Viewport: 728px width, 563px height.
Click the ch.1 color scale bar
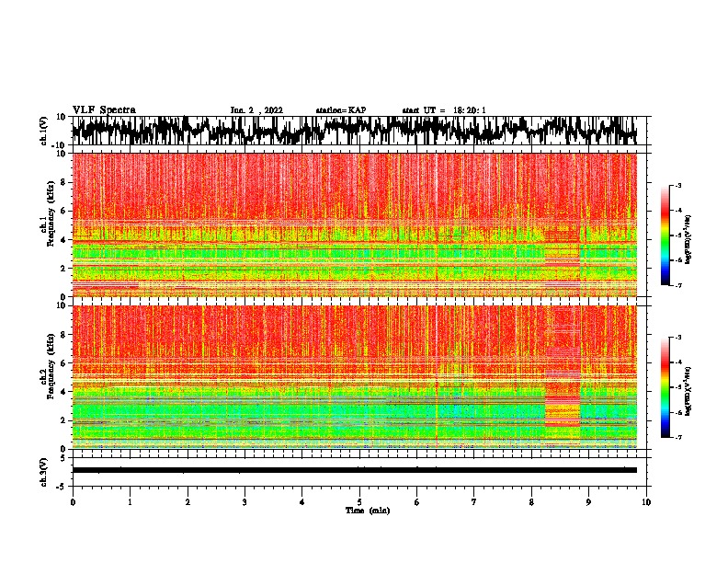coord(665,236)
